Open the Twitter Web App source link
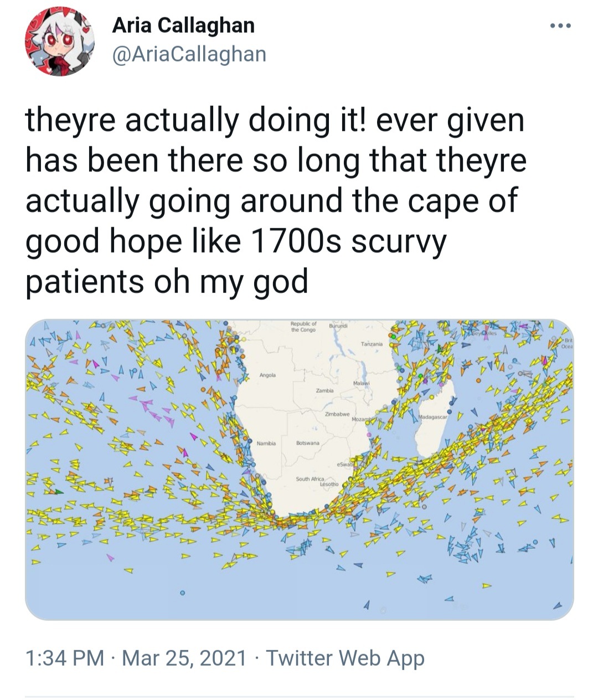The width and height of the screenshot is (598, 700). coord(346,658)
